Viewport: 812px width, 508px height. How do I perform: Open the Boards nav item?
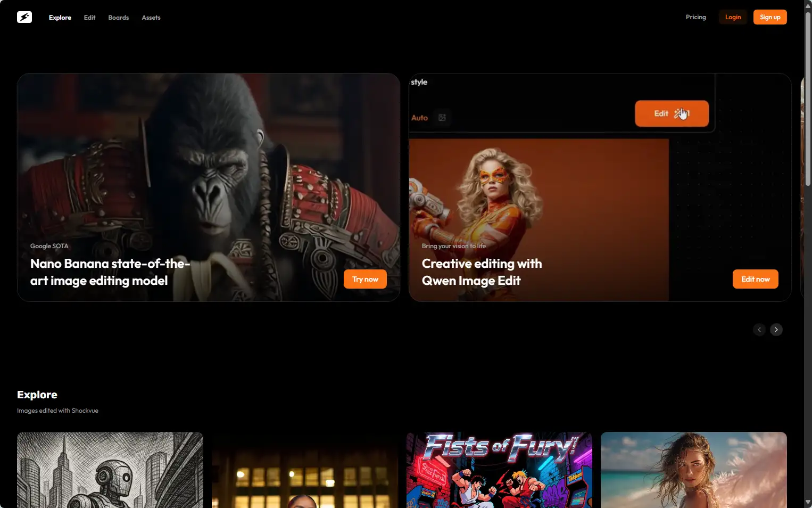tap(119, 18)
